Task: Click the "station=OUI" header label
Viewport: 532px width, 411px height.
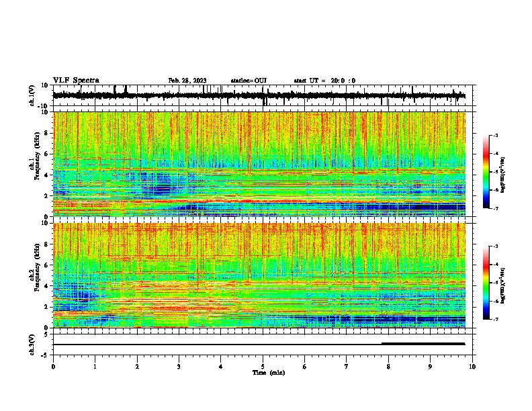Action: coord(249,81)
